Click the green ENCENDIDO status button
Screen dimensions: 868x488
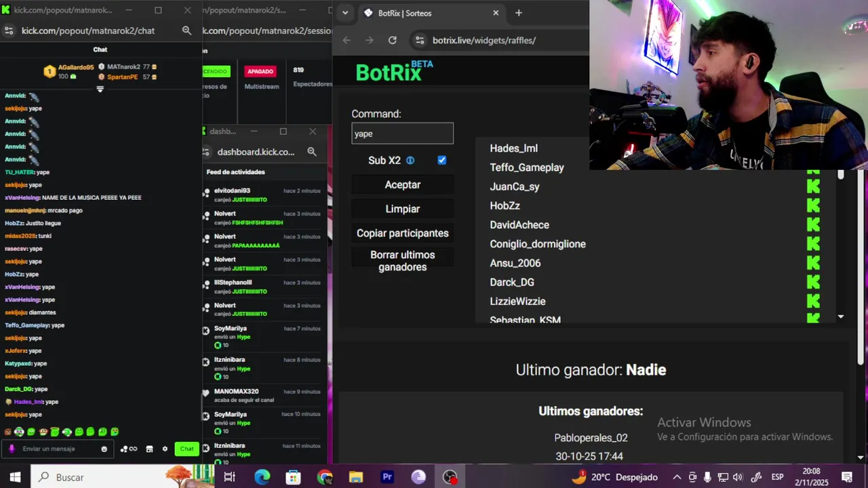(216, 71)
